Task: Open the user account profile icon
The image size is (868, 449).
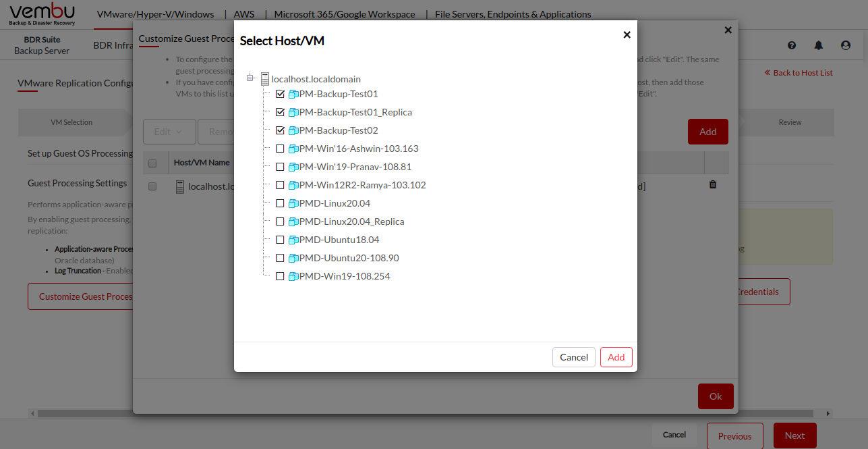Action: (x=846, y=45)
